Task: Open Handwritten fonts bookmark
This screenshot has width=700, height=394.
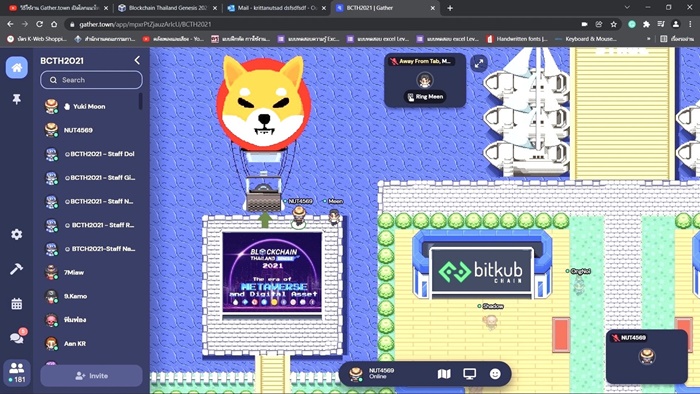Action: (x=517, y=39)
